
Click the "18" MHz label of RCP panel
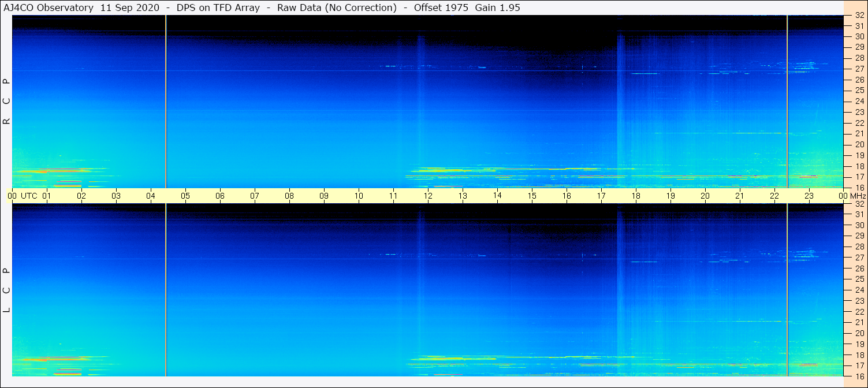pos(859,166)
